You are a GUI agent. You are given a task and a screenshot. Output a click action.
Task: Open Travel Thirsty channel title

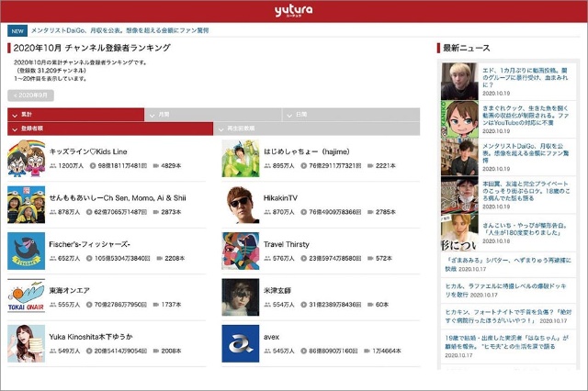click(287, 244)
